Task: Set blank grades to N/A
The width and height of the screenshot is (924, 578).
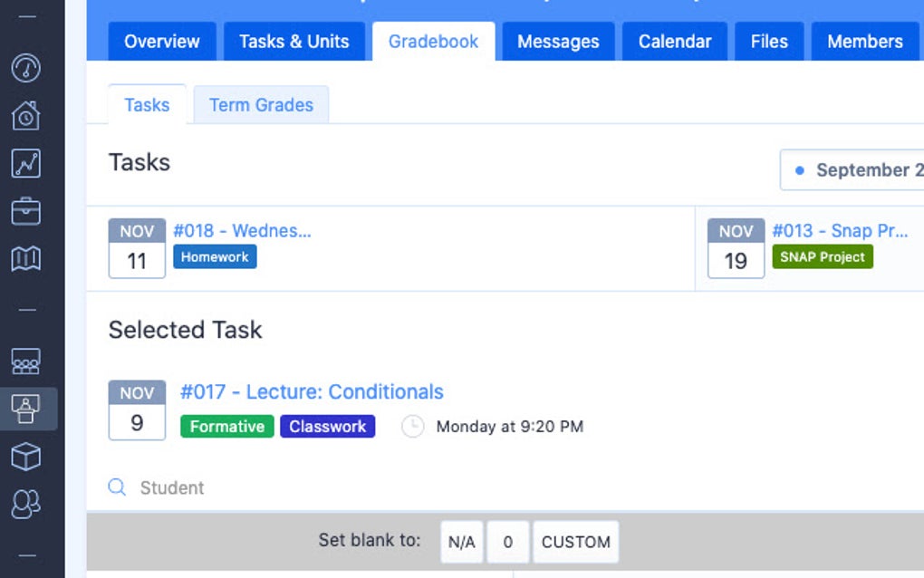Action: [x=461, y=541]
